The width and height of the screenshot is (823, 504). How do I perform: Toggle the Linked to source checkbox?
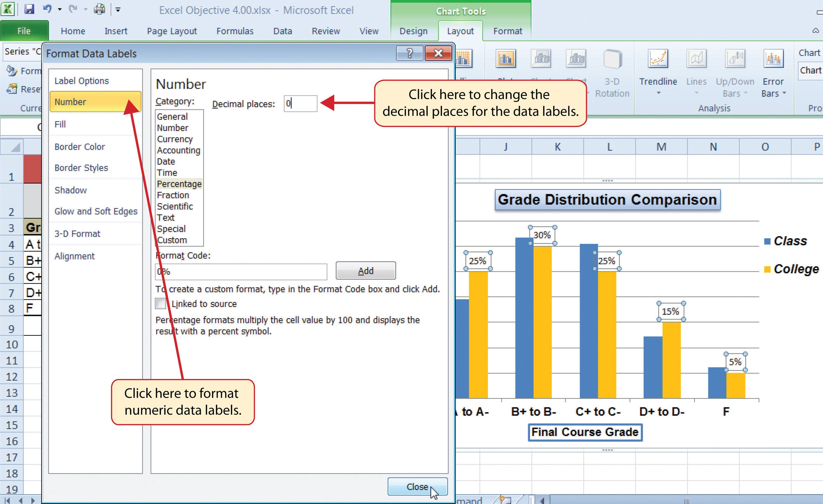162,304
